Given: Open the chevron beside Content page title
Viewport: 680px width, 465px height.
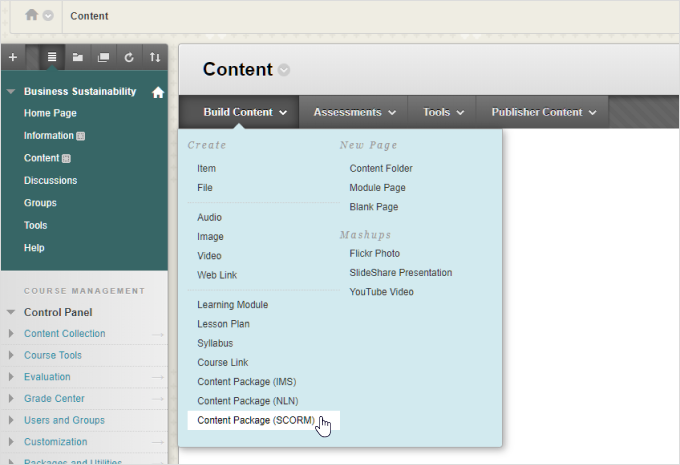Looking at the screenshot, I should point(284,70).
